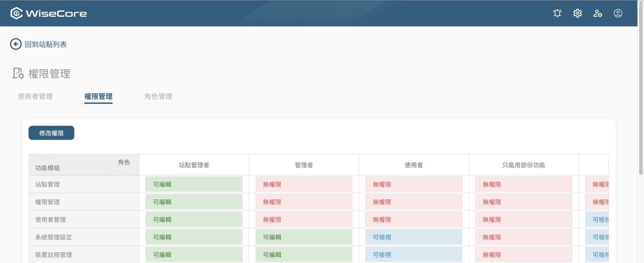The width and height of the screenshot is (644, 263).
Task: Click the 權限管理 page title icon
Action: (x=18, y=73)
